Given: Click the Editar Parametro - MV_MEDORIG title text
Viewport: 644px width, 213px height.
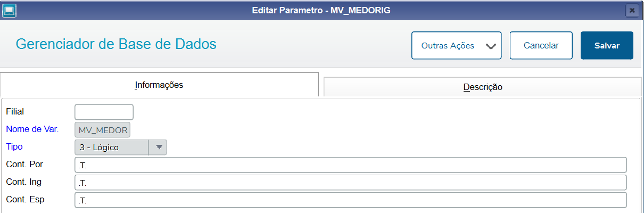Looking at the screenshot, I should coord(321,11).
